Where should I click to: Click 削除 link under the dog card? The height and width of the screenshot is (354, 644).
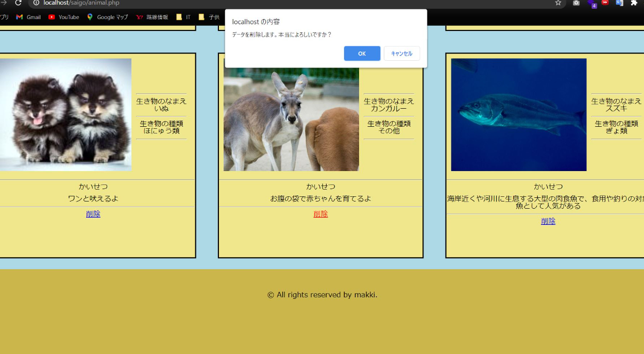pyautogui.click(x=93, y=214)
